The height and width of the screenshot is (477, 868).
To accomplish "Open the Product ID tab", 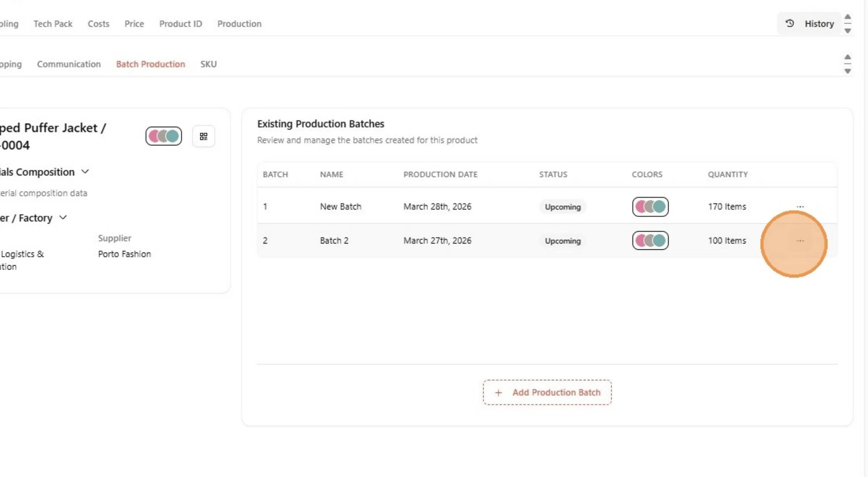I will [x=180, y=24].
